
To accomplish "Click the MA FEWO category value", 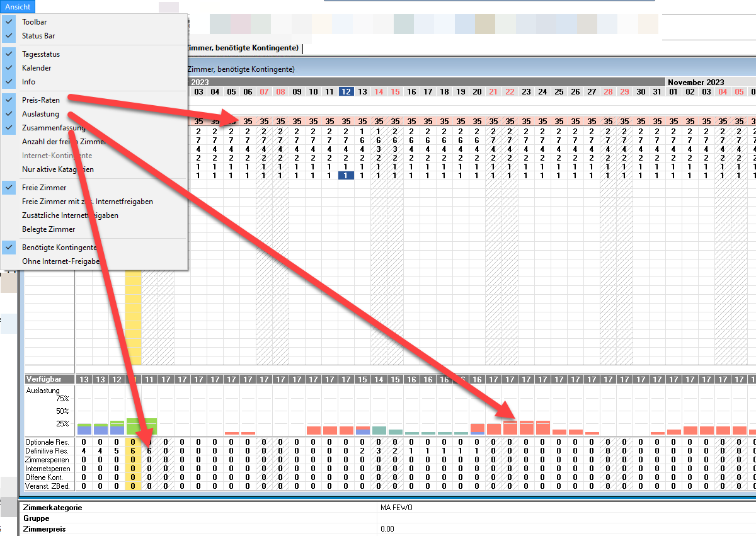I will [396, 508].
